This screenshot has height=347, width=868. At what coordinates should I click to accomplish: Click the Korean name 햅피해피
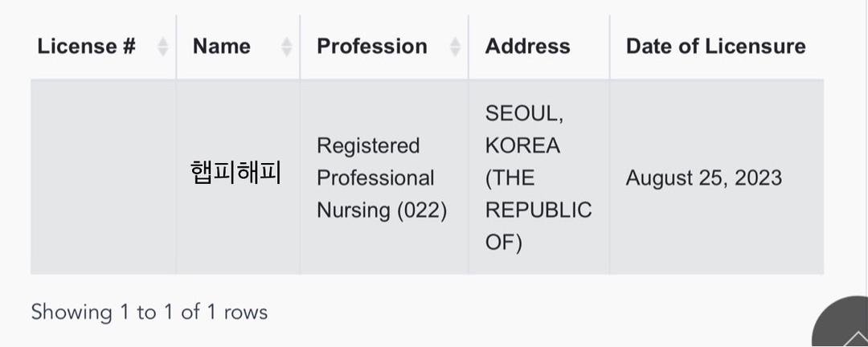235,173
